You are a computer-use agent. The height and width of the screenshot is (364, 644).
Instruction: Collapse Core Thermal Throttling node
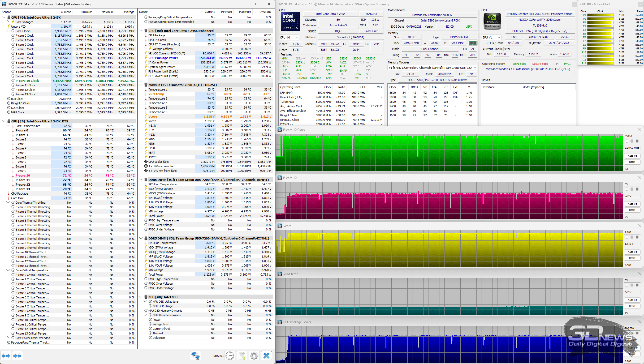click(x=8, y=203)
